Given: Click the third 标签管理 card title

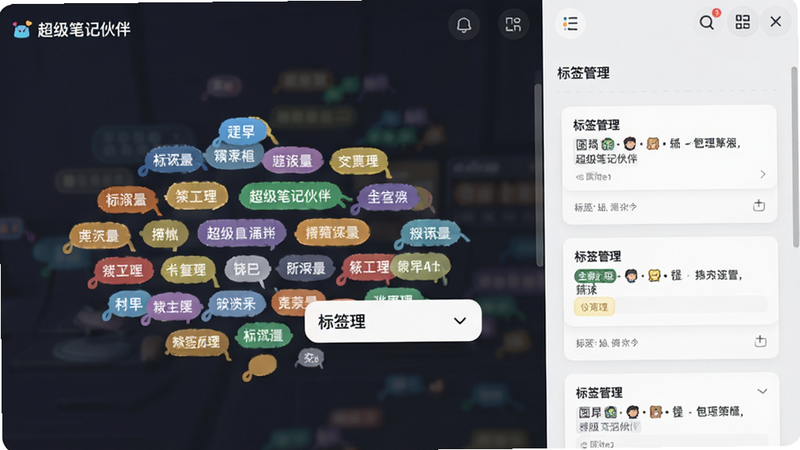Looking at the screenshot, I should pyautogui.click(x=599, y=392).
